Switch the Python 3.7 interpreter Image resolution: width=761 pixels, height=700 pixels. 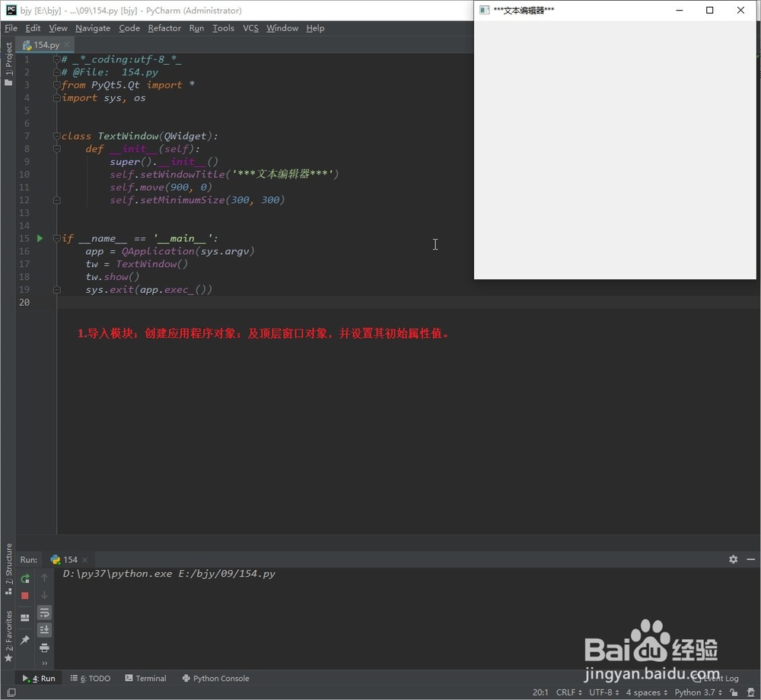coord(698,692)
